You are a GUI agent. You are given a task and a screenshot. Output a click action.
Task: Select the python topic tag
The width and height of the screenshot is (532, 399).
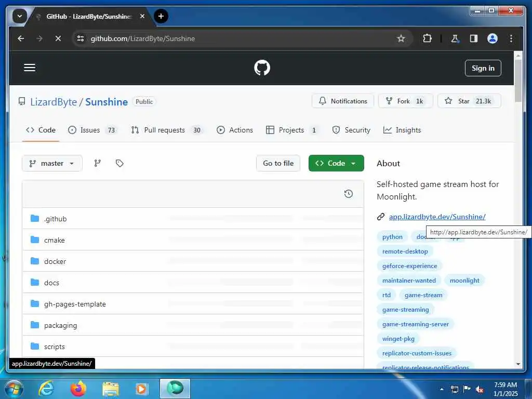click(x=392, y=237)
